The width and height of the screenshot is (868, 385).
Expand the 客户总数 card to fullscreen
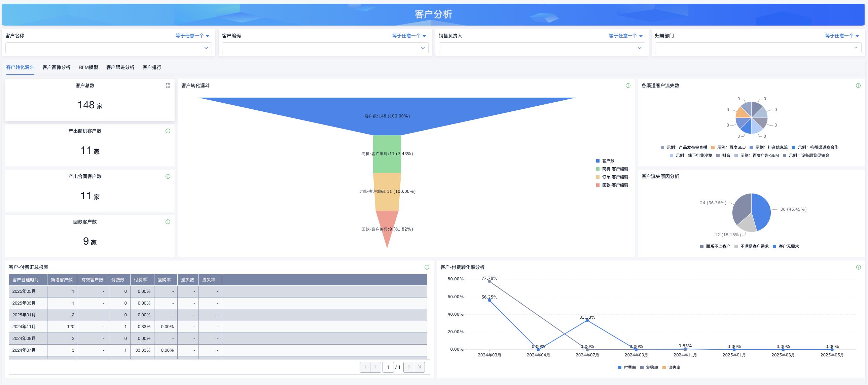click(168, 85)
